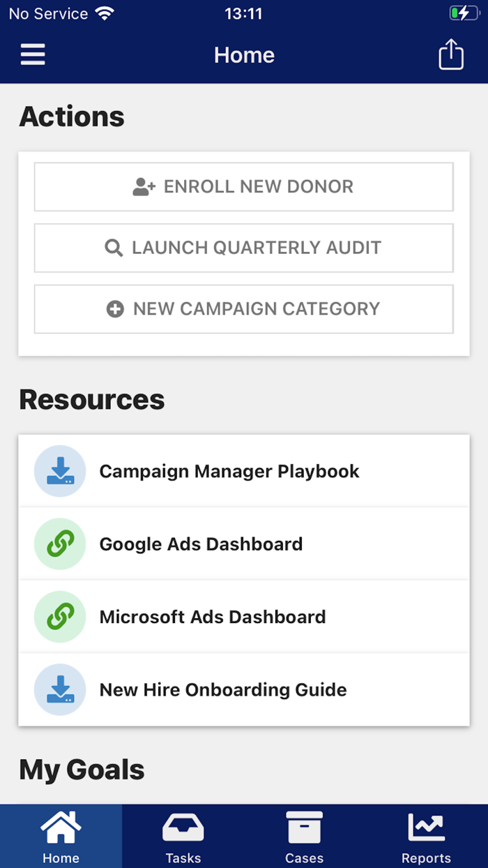Tap the download icon beside Campaign Manager Playbook
488x868 pixels.
59,470
